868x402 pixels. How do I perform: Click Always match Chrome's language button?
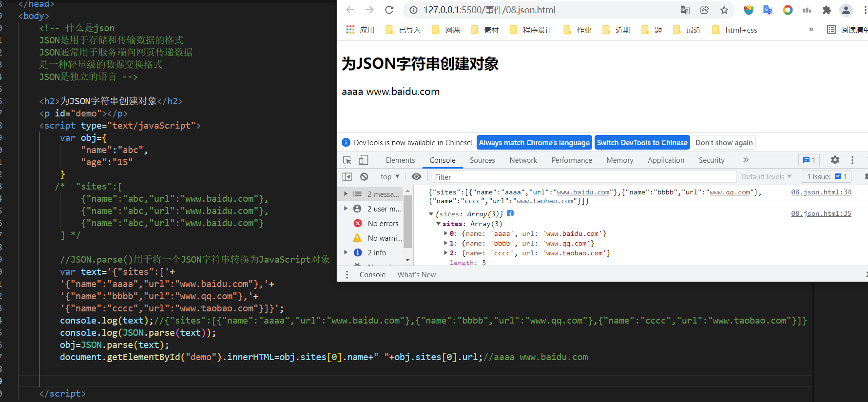[x=534, y=142]
